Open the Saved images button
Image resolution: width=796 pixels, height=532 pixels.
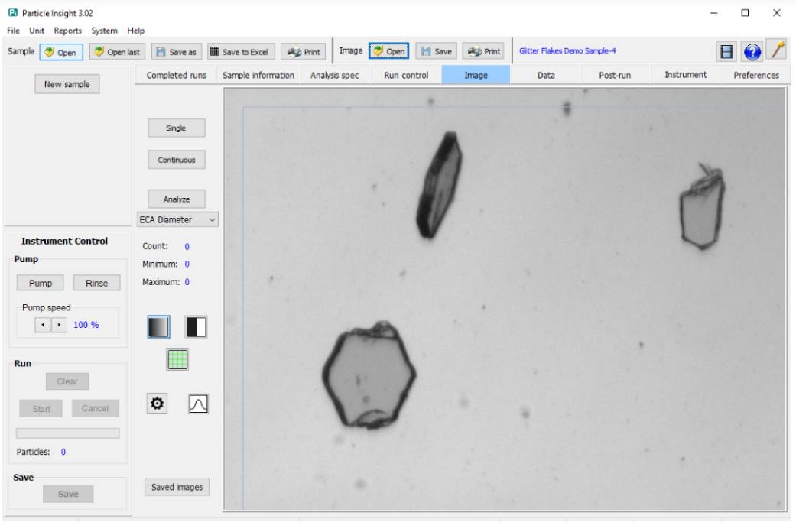(x=177, y=487)
